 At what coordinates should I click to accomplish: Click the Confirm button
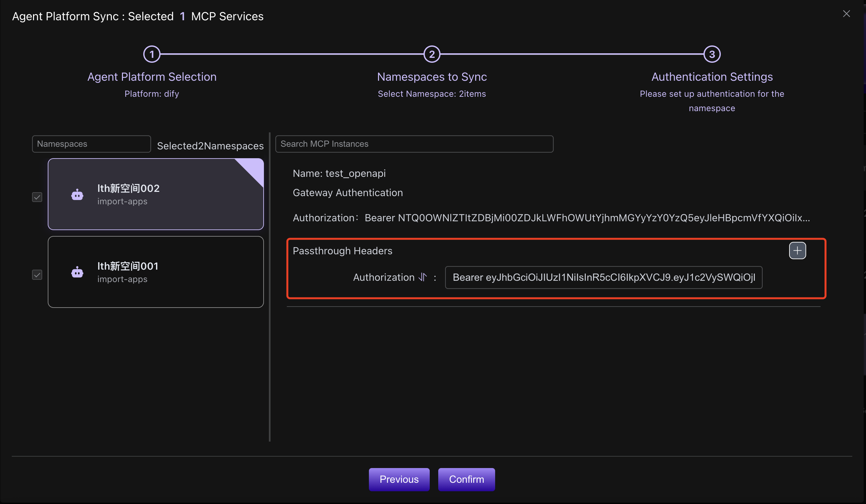(466, 479)
